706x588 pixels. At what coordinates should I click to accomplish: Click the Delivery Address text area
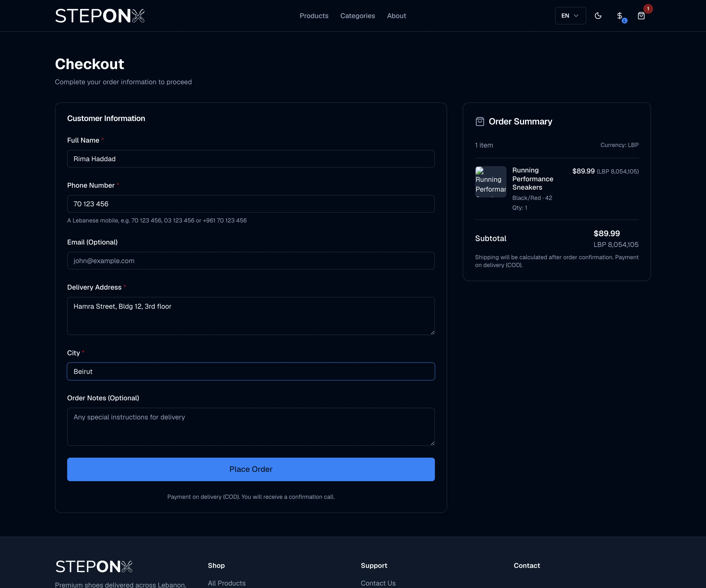[251, 316]
